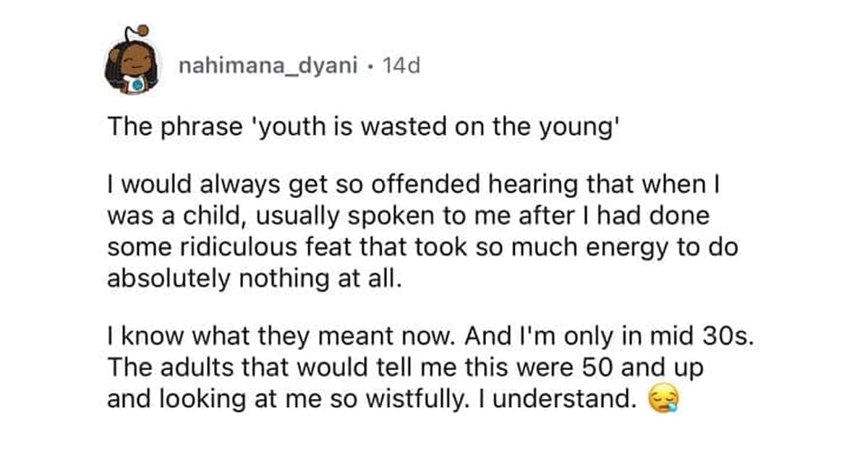The image size is (868, 454).
Task: Open the nahimana_dyani user profile link
Action: pyautogui.click(x=268, y=67)
